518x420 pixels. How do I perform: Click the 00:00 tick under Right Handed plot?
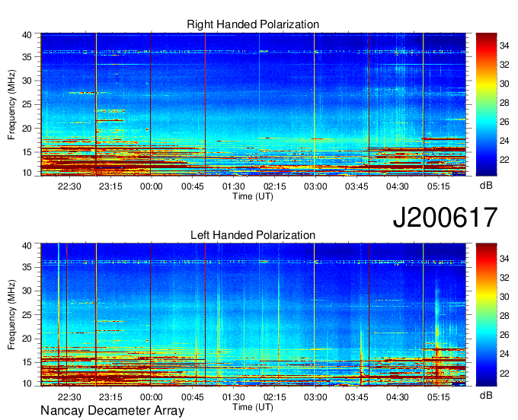tap(152, 186)
